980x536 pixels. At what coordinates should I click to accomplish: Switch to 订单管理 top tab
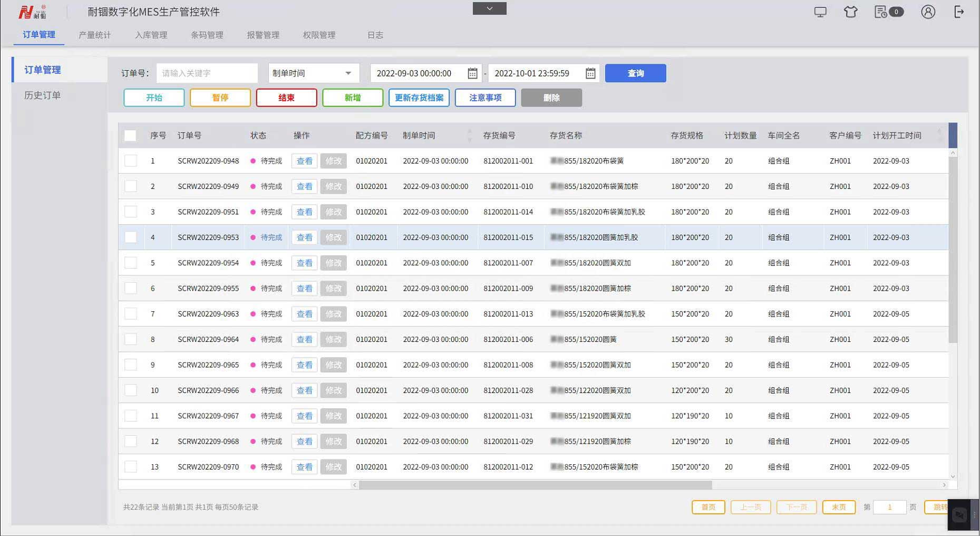pos(39,35)
